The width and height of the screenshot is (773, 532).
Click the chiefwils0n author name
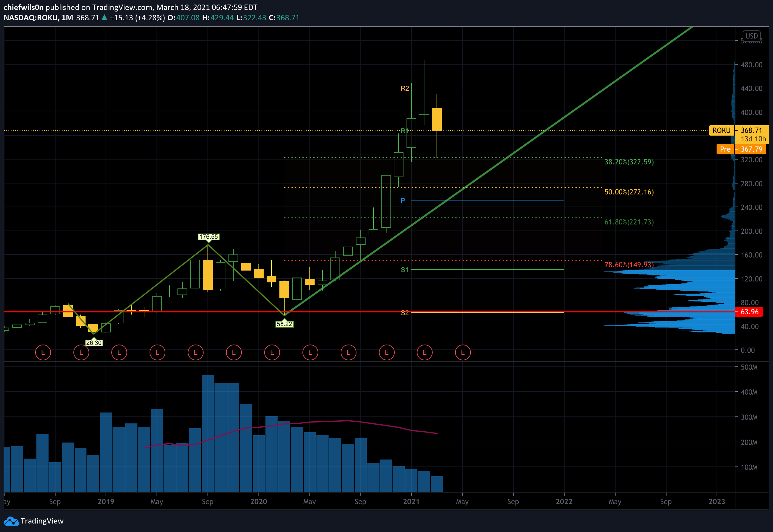click(23, 7)
